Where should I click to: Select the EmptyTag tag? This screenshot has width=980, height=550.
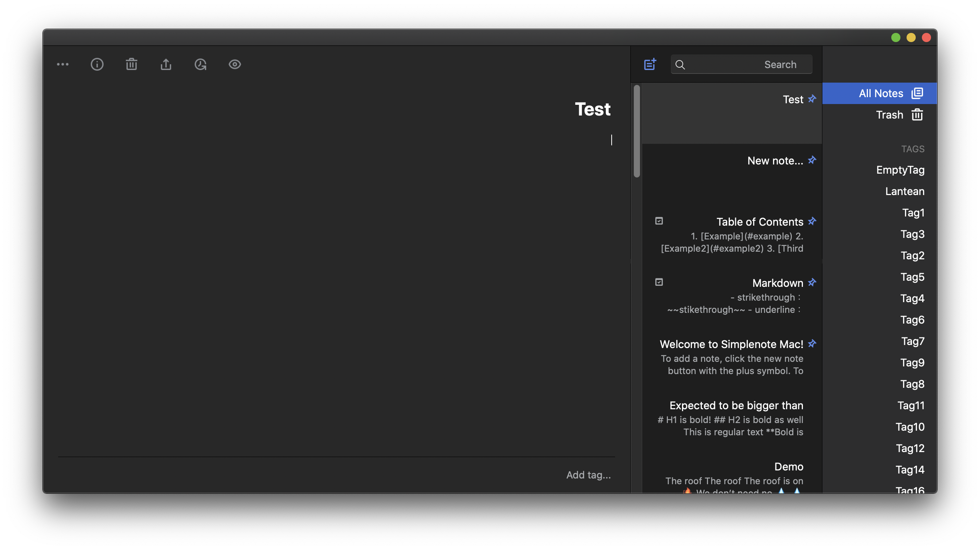click(900, 170)
